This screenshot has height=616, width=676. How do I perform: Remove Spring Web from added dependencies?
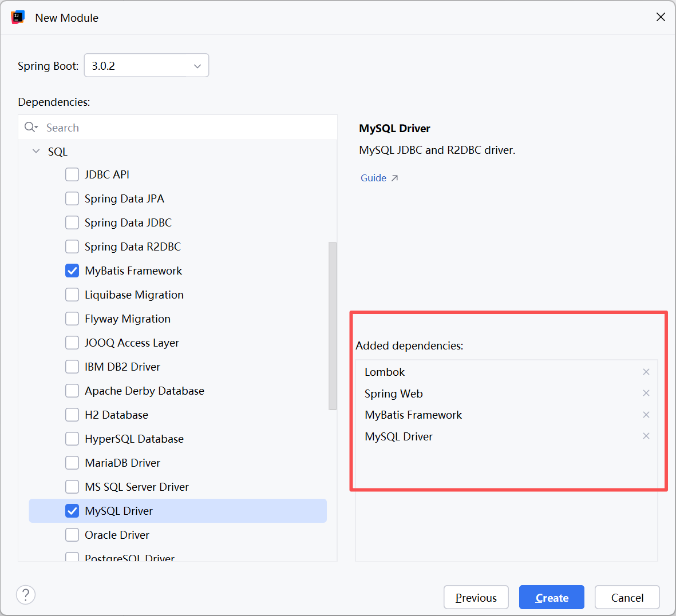pyautogui.click(x=646, y=393)
